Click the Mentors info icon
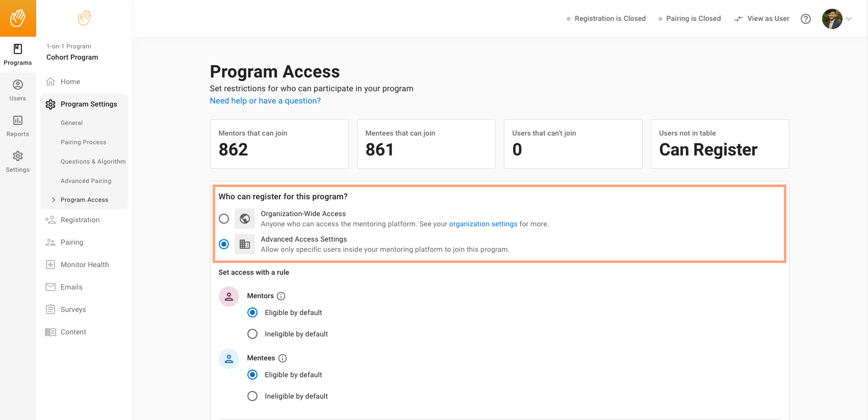The height and width of the screenshot is (420, 868). [x=281, y=296]
